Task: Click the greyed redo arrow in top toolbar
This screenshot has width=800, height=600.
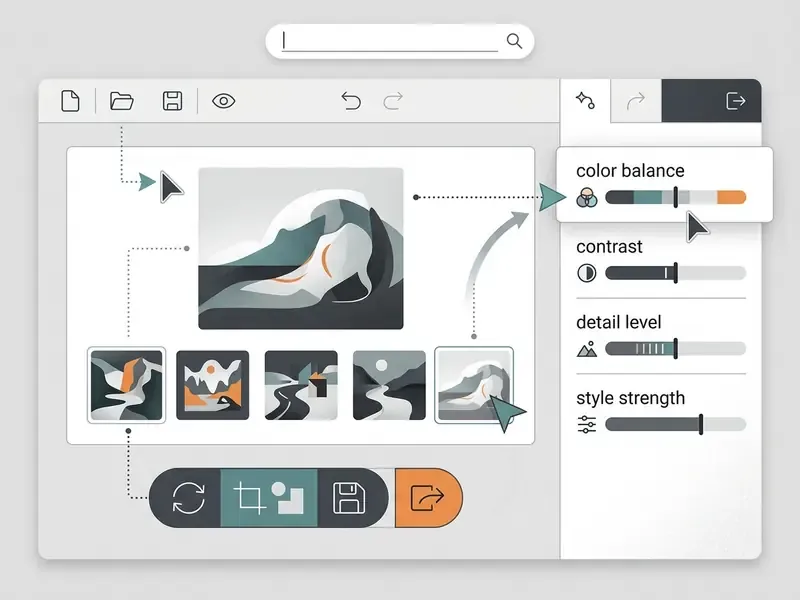Action: 393,101
